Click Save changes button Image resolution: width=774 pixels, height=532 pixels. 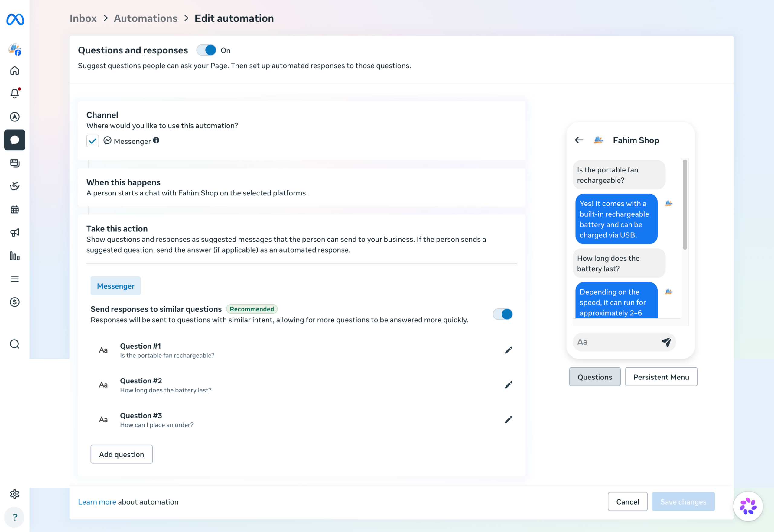(683, 501)
